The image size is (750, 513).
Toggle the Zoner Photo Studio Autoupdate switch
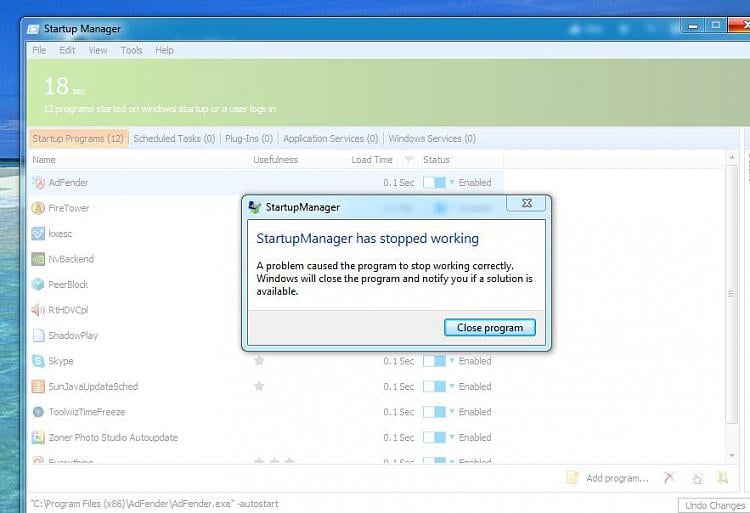[434, 437]
